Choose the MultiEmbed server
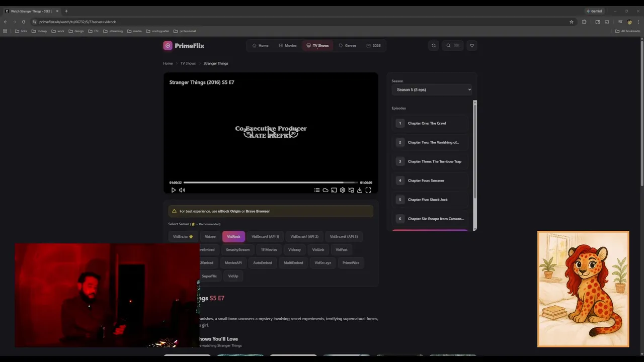The height and width of the screenshot is (362, 644). click(x=293, y=262)
